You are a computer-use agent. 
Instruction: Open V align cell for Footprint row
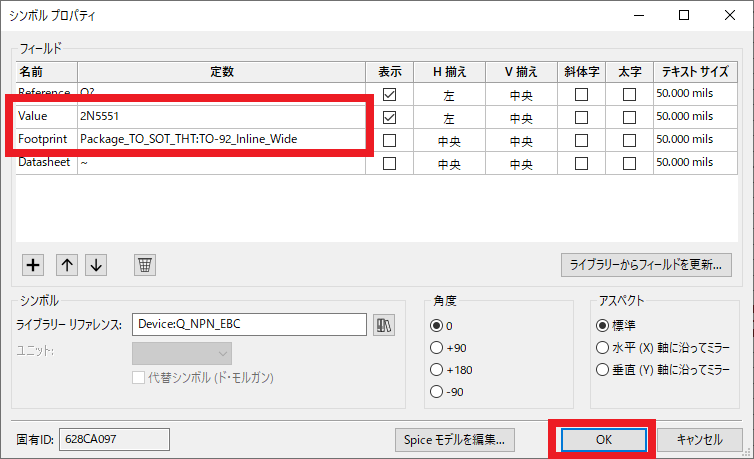coord(520,140)
